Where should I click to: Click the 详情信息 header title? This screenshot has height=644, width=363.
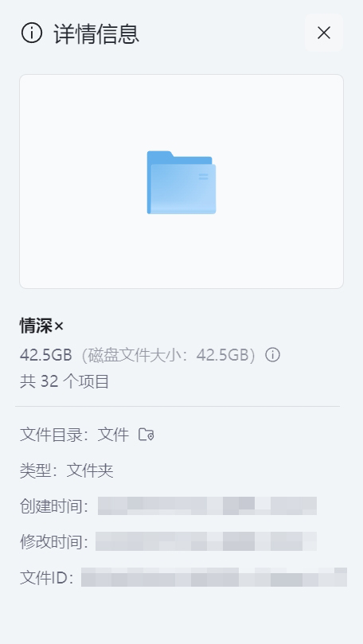click(96, 33)
